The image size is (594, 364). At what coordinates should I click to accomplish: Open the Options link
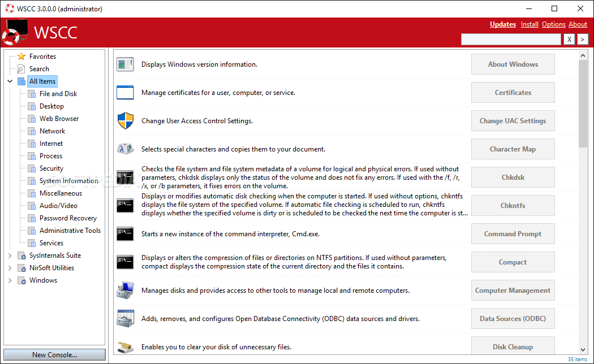[553, 24]
